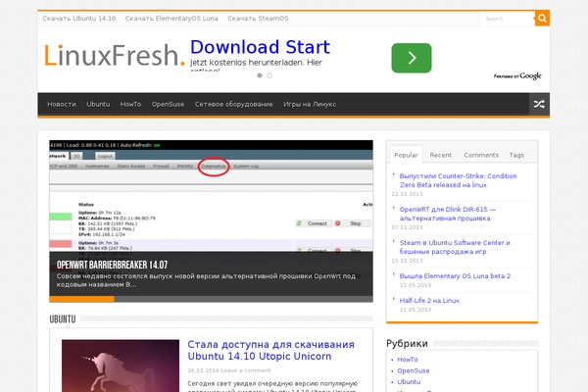The height and width of the screenshot is (392, 588).
Task: Click the 22.02.2013 date text
Action: click(x=407, y=194)
